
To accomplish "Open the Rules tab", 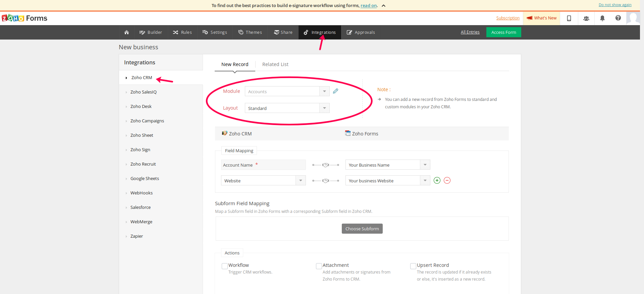I will [x=182, y=33].
